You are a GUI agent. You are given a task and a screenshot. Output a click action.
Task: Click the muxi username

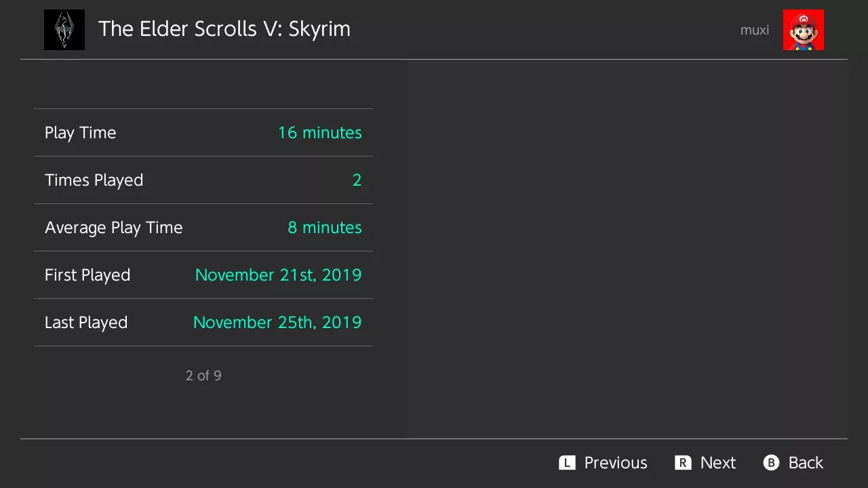(x=755, y=30)
